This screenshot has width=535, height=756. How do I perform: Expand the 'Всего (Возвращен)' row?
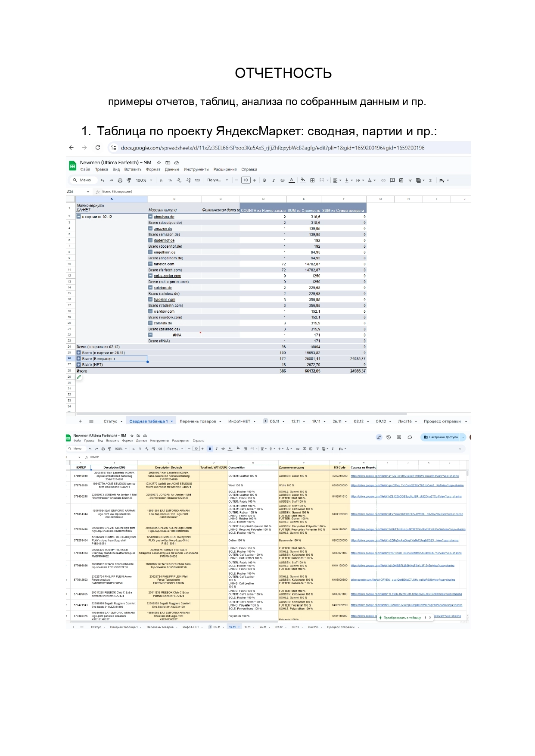coord(79,358)
